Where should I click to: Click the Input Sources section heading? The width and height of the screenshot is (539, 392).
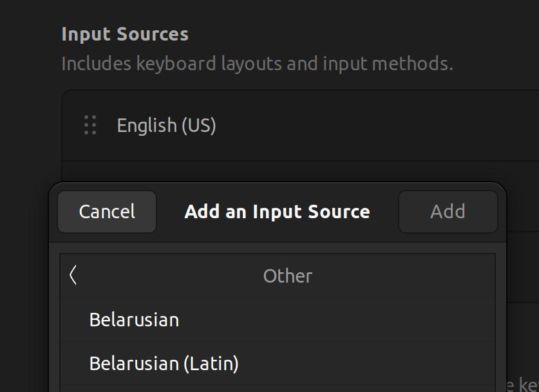pos(125,34)
